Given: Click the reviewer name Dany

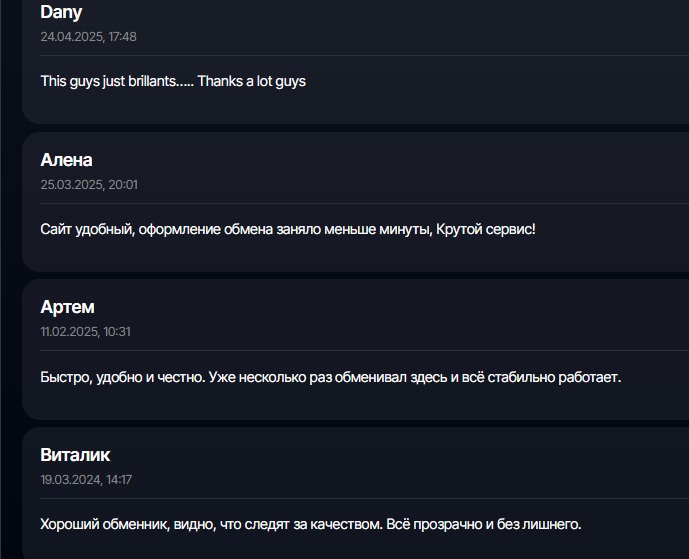Looking at the screenshot, I should click(x=61, y=13).
